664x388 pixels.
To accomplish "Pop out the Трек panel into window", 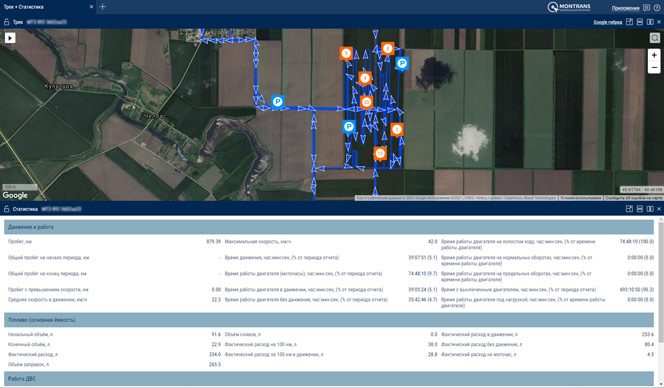I will pyautogui.click(x=629, y=22).
